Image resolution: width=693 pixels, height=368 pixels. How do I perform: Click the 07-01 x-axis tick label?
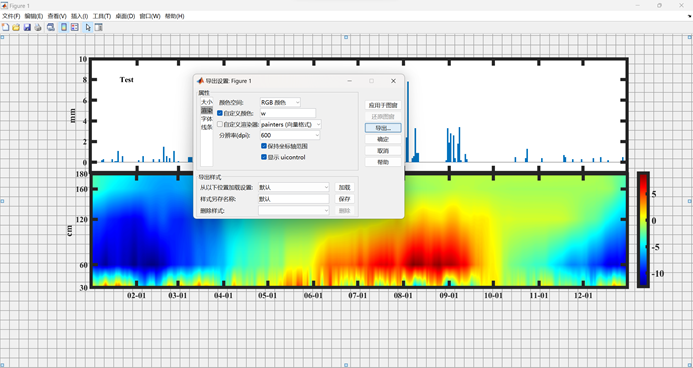358,296
